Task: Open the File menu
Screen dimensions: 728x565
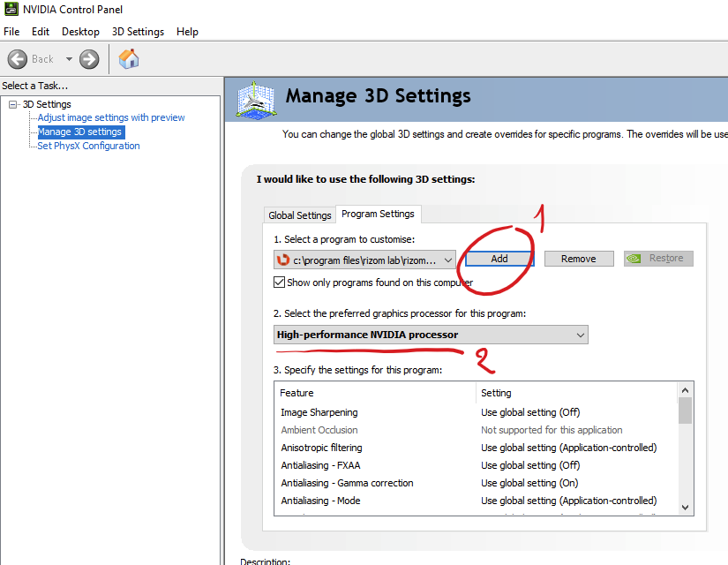Action: click(x=11, y=32)
